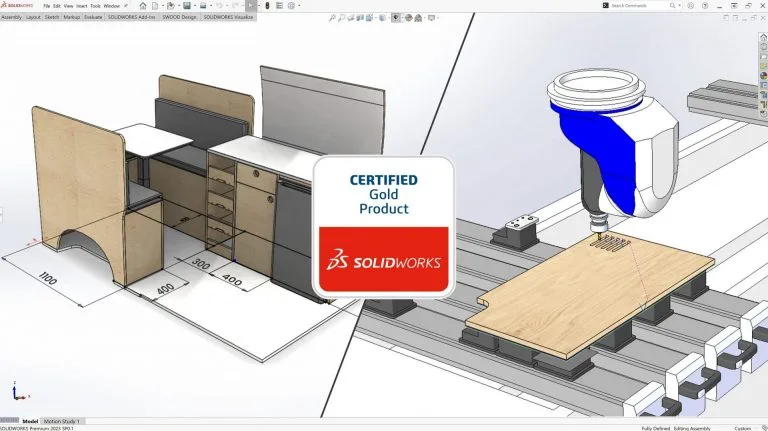Open the File menu
This screenshot has width=768, height=431.
(x=47, y=6)
